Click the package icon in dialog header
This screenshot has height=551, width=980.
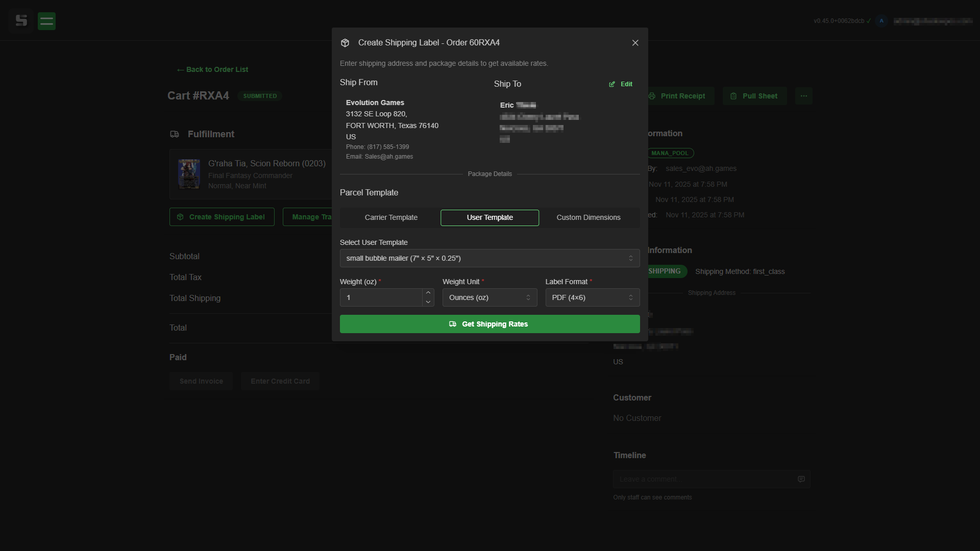coord(345,43)
